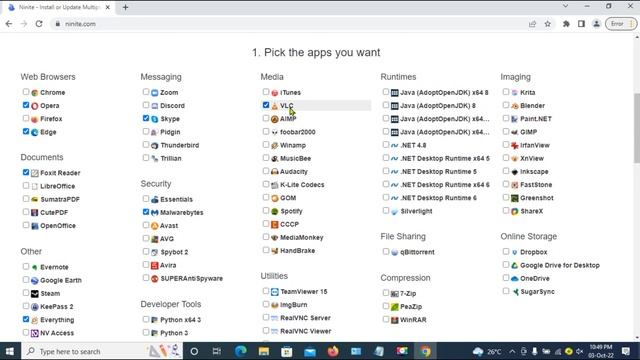Click the Opera app icon

tap(35, 106)
